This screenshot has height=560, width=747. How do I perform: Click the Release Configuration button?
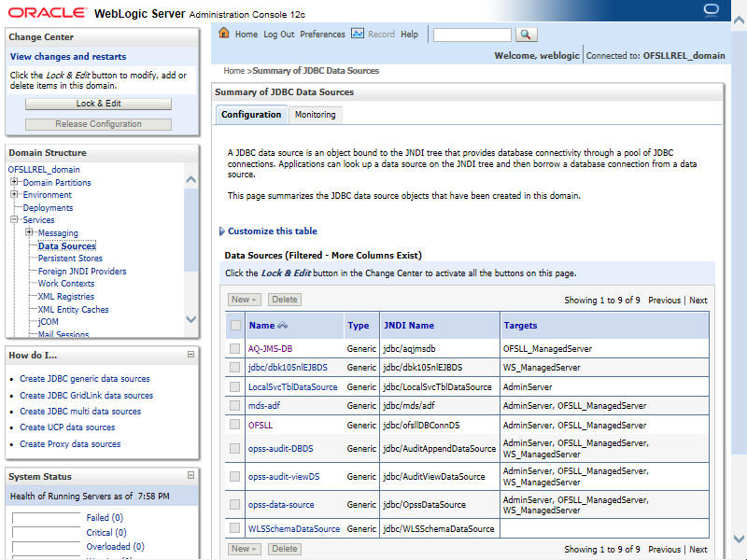99,124
